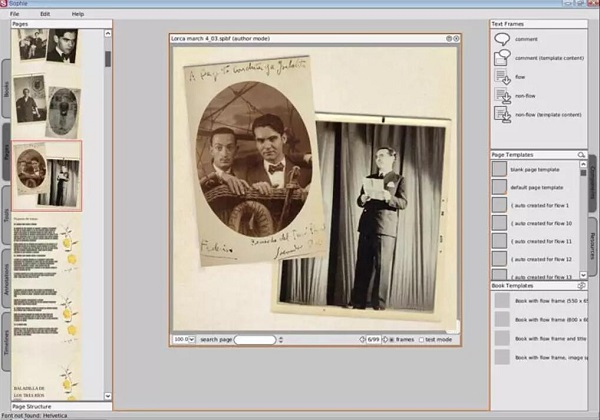Choose Book with flow frame (800 x 6.. template
Screen dimensions: 600x420
tap(540, 319)
